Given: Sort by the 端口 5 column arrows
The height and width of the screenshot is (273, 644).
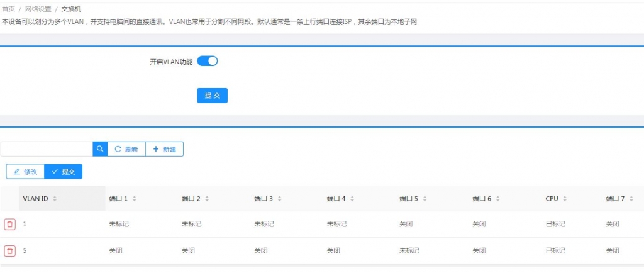Looking at the screenshot, I should click(x=425, y=199).
